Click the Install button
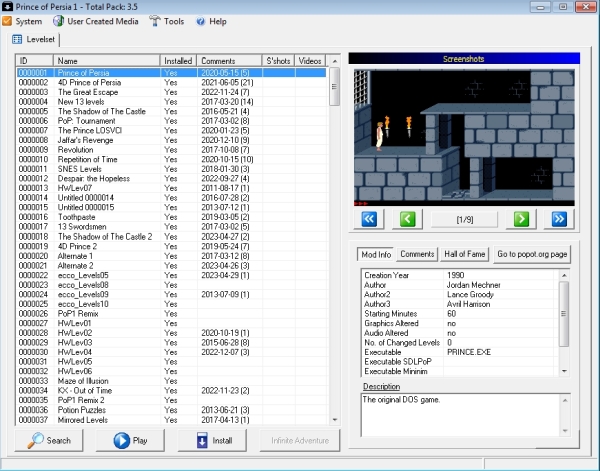The height and width of the screenshot is (471, 600). [x=212, y=440]
